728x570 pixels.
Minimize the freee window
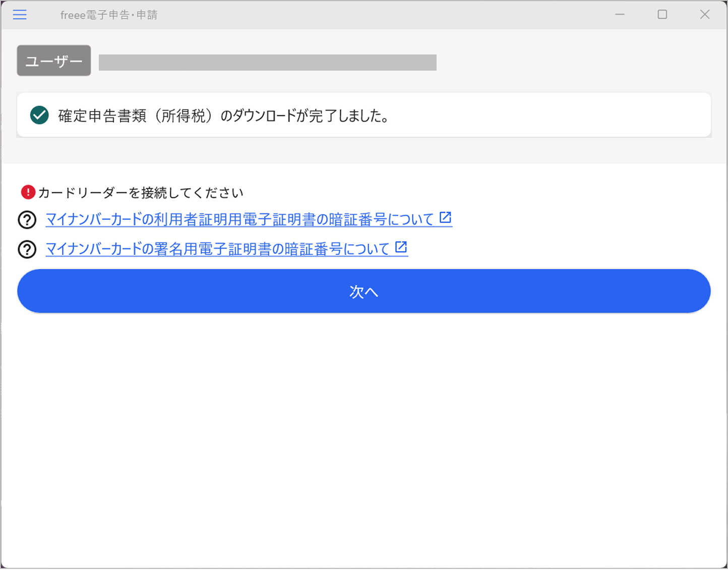pos(620,15)
